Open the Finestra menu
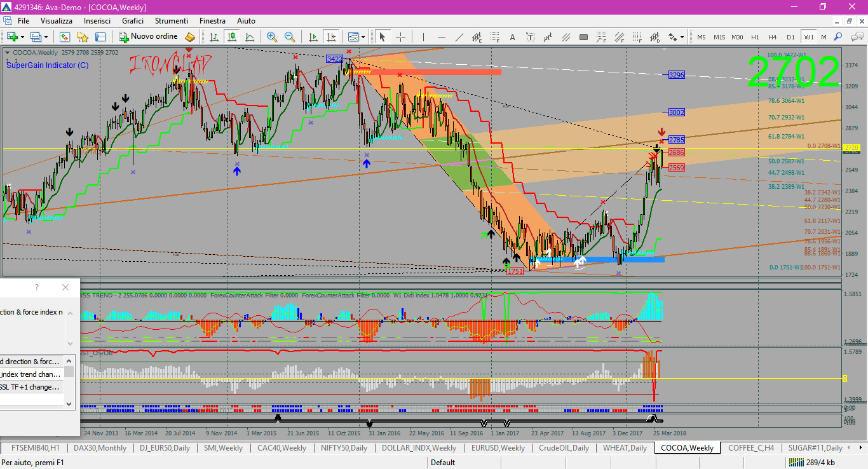868x469 pixels. click(212, 21)
